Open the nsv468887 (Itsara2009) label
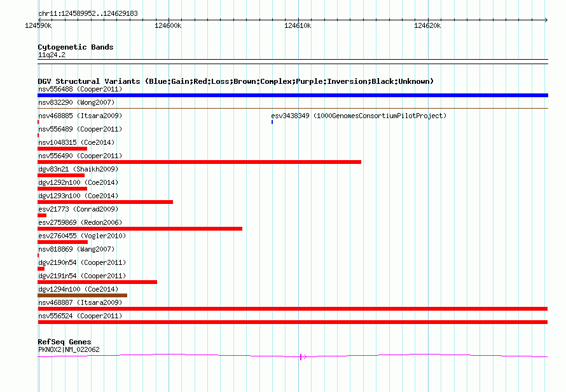Viewport: 566px width, 392px height. point(80,302)
